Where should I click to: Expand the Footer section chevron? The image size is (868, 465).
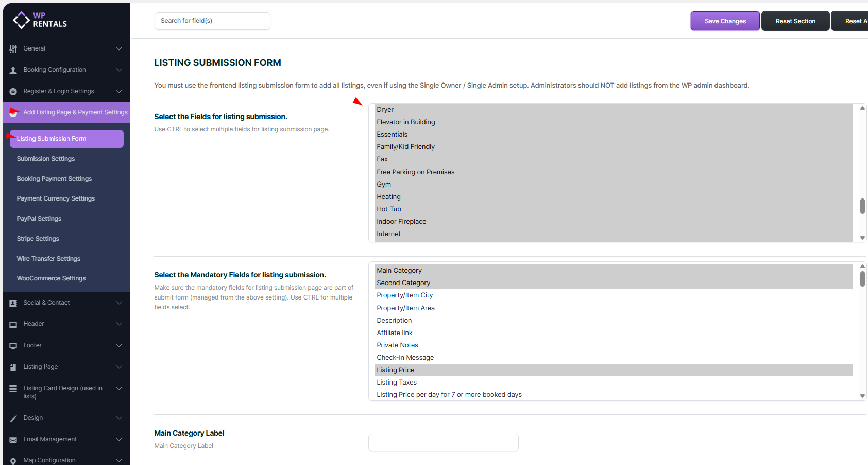(x=119, y=345)
